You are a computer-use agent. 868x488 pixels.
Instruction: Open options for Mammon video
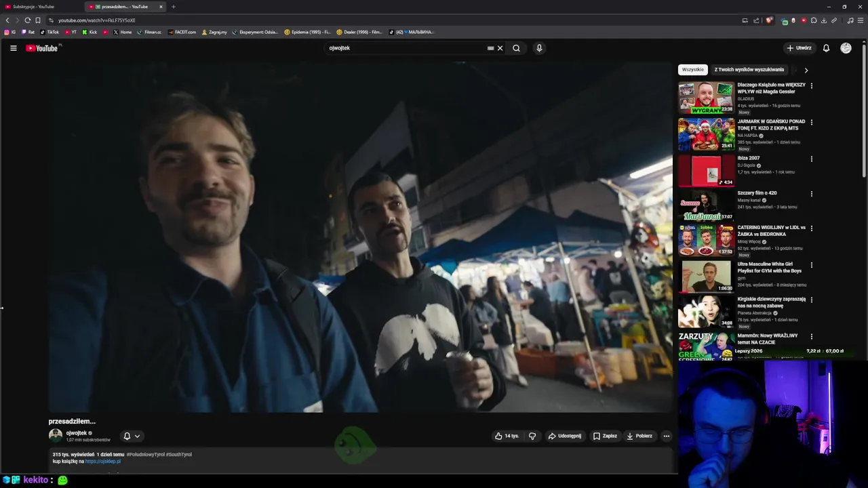pyautogui.click(x=811, y=337)
